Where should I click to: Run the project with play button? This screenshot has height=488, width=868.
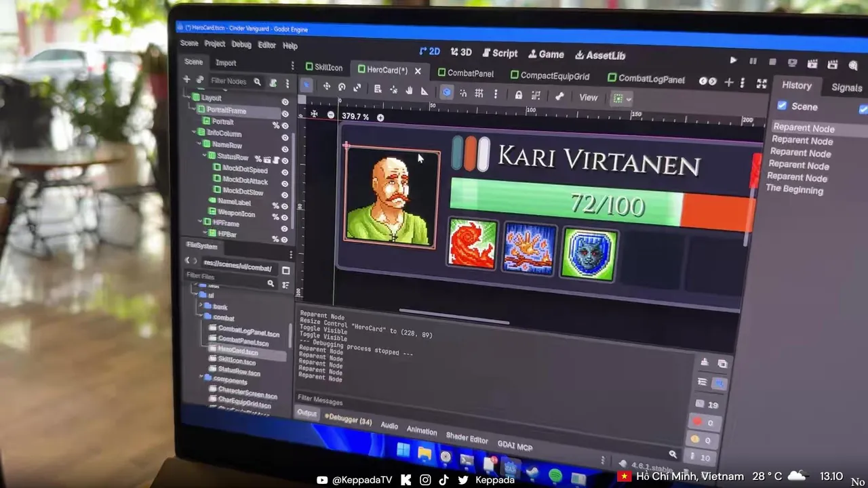[x=733, y=60]
